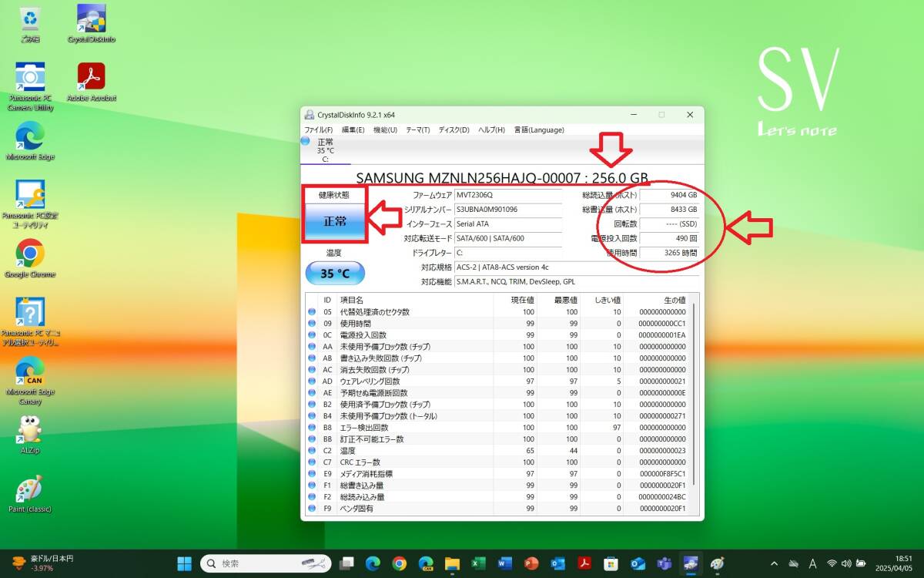Open the Paint (classic) desktop icon
This screenshot has width=924, height=578.
[x=30, y=494]
